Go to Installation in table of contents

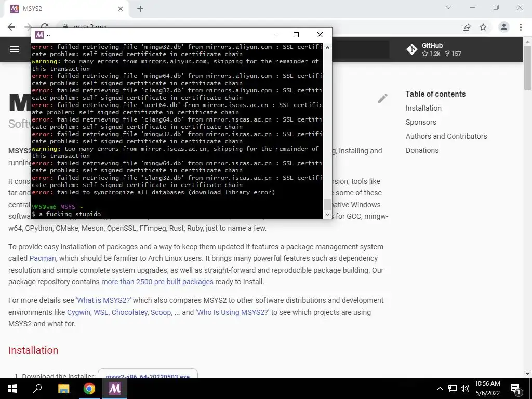pyautogui.click(x=423, y=108)
